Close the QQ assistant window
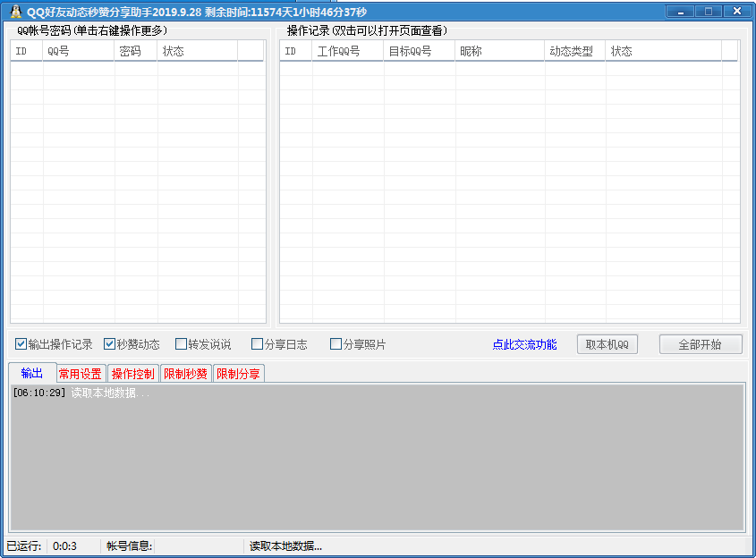This screenshot has width=756, height=558. pos(736,12)
